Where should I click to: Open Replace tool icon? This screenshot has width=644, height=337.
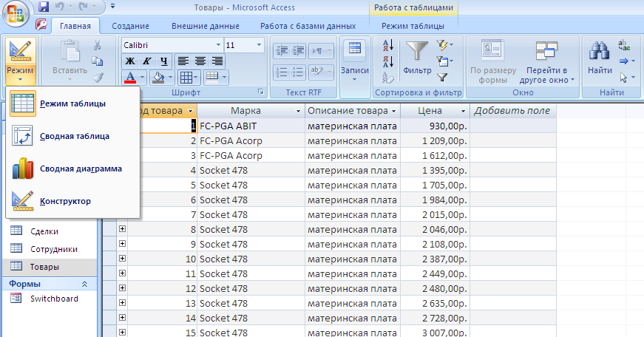pyautogui.click(x=624, y=45)
